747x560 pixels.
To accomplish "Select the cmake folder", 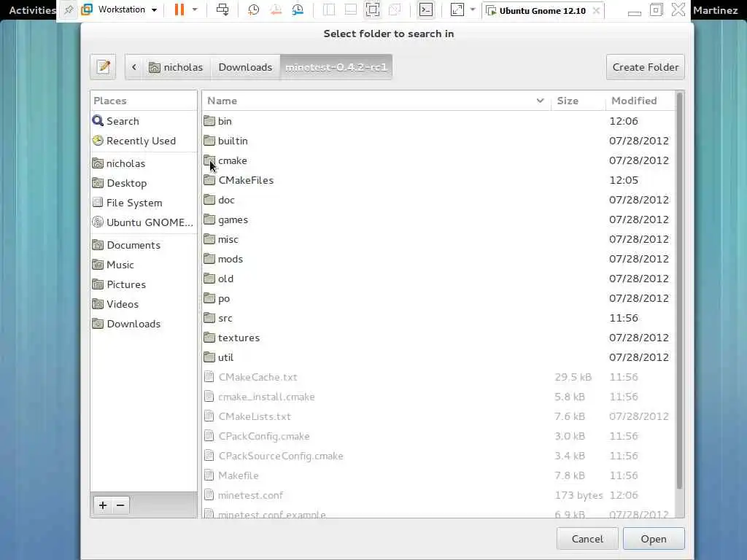I will pyautogui.click(x=438, y=160).
